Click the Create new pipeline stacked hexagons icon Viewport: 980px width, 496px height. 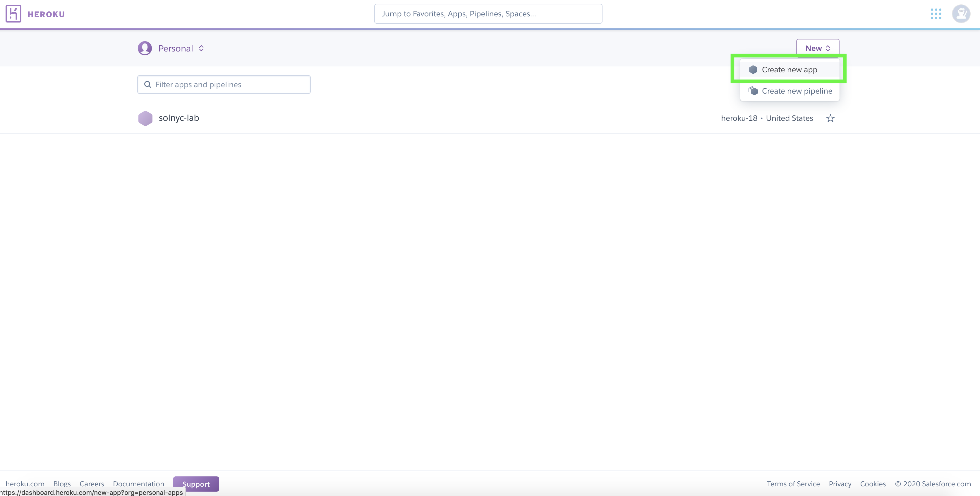[x=754, y=91]
